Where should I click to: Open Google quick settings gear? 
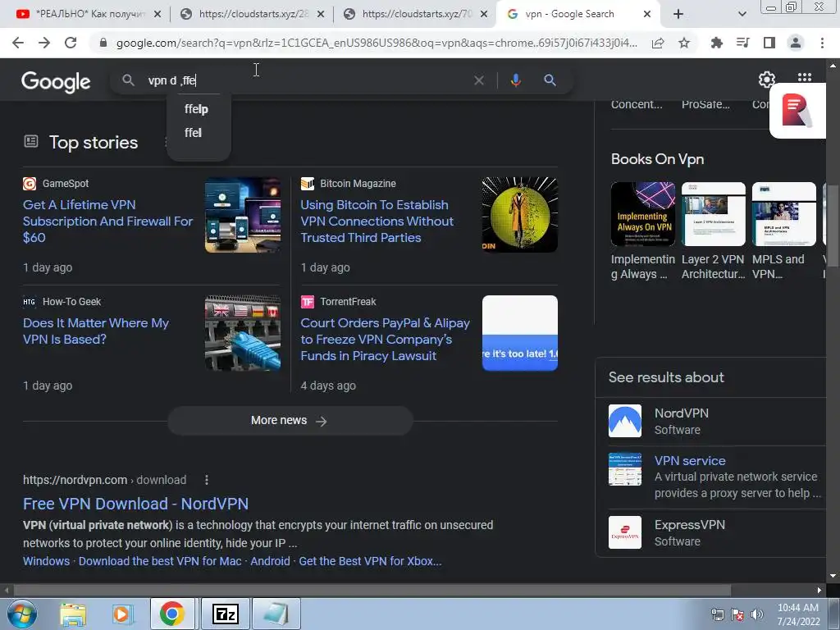tap(767, 80)
